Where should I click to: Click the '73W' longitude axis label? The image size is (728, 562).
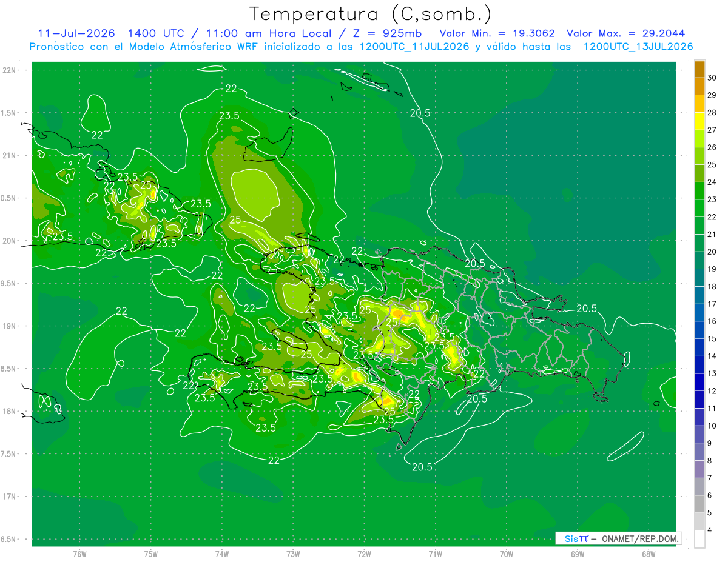point(293,554)
